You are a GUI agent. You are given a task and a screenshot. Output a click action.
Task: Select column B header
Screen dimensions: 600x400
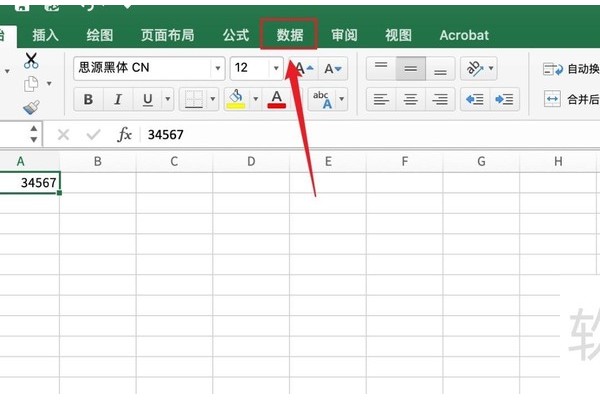[98, 162]
